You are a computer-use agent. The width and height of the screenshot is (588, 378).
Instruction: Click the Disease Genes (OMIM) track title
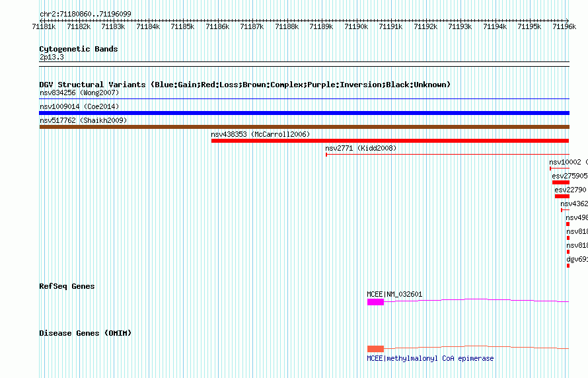(x=85, y=333)
